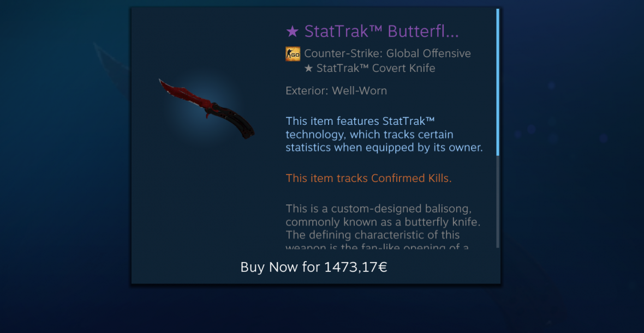Viewport: 644px width, 333px height.
Task: Click the Exterior: Well-Worn text
Action: [x=336, y=90]
